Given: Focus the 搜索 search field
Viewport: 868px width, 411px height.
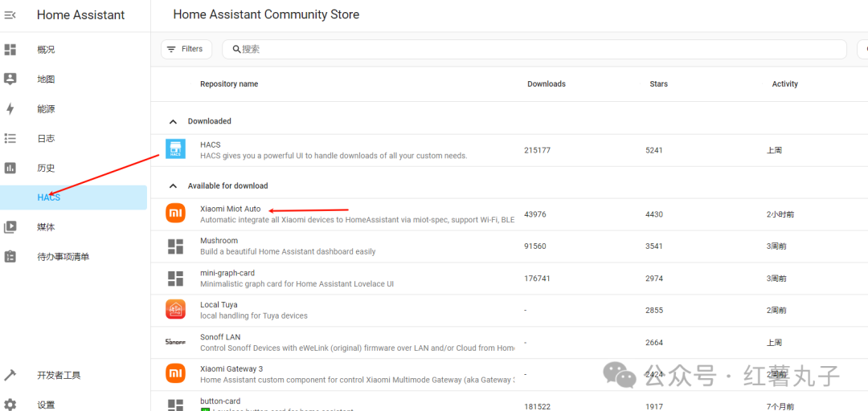Looking at the screenshot, I should coord(534,49).
